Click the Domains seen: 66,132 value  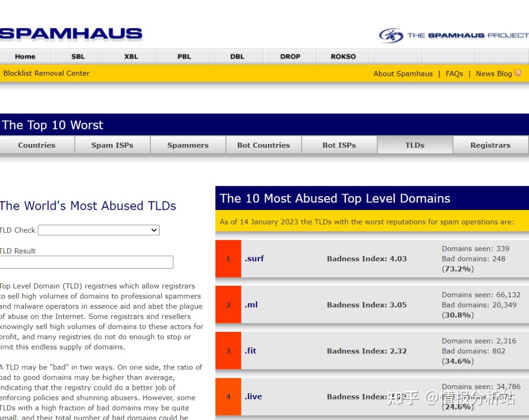coord(481,295)
